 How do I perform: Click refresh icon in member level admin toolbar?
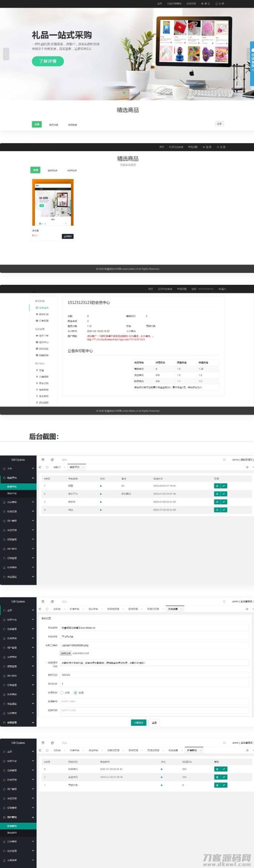coord(52,743)
